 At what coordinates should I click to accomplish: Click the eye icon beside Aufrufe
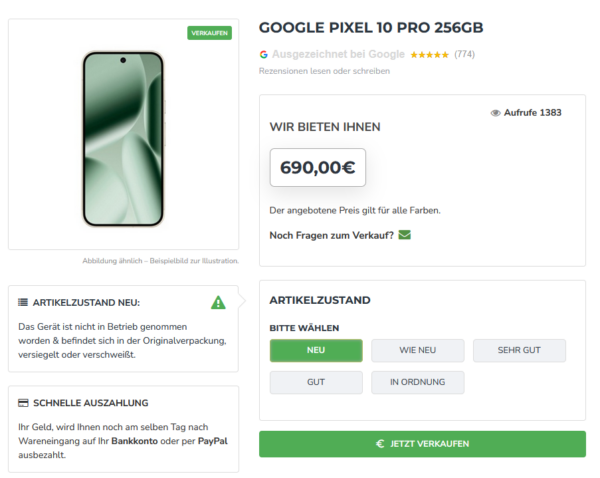coord(495,113)
